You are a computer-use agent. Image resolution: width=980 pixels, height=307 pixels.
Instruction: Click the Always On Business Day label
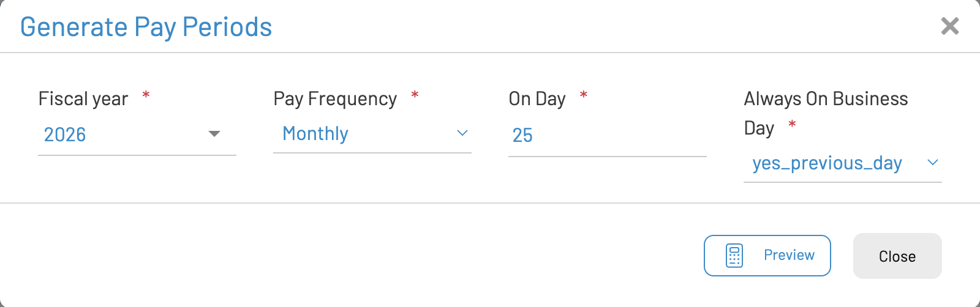point(826,99)
